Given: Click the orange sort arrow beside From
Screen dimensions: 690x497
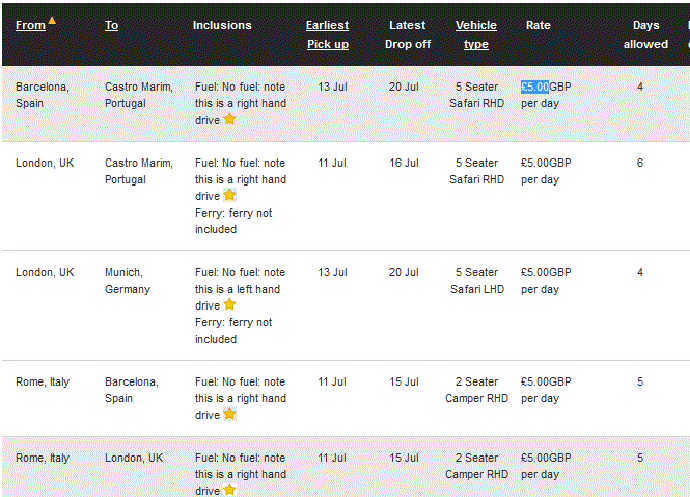Looking at the screenshot, I should point(52,20).
